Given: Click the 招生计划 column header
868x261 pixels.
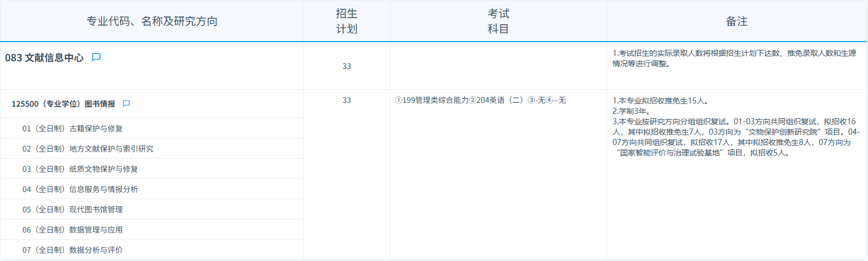Looking at the screenshot, I should 347,21.
